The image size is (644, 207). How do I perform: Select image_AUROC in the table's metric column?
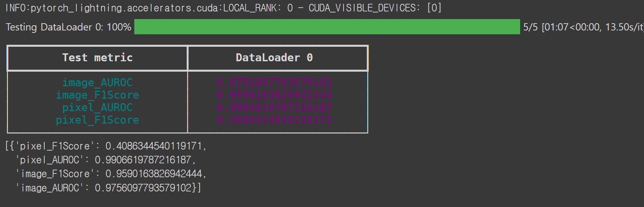pyautogui.click(x=98, y=82)
